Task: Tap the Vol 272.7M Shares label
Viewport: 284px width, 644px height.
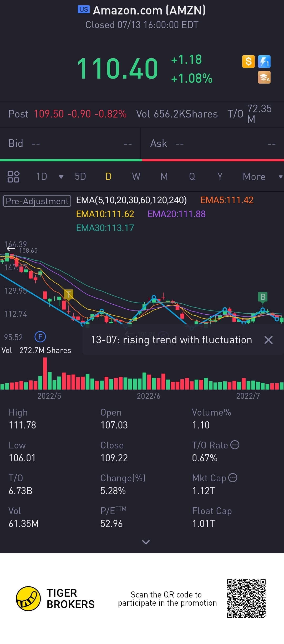Action: click(x=36, y=350)
